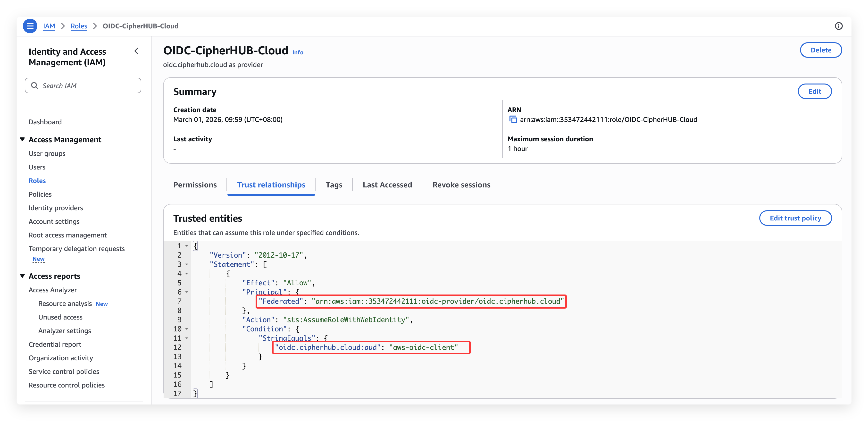
Task: Go to Roles in the breadcrumb
Action: (79, 26)
